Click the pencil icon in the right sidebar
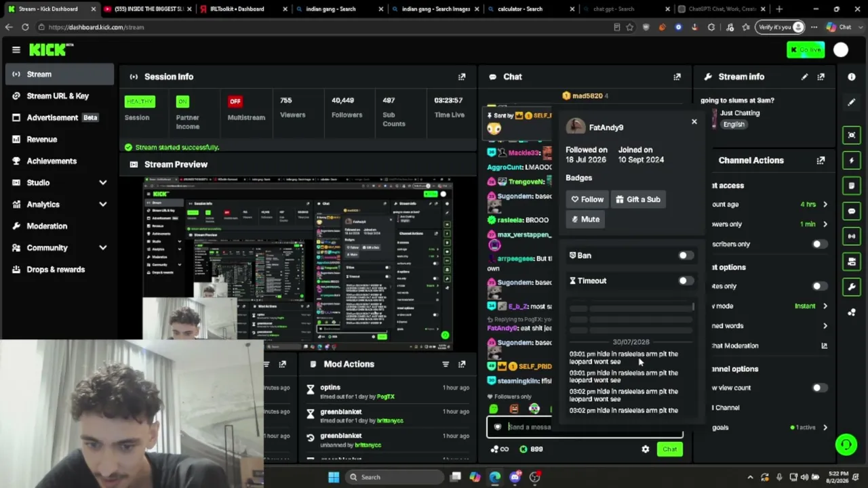Screen dimensions: 868x488 click(x=852, y=102)
